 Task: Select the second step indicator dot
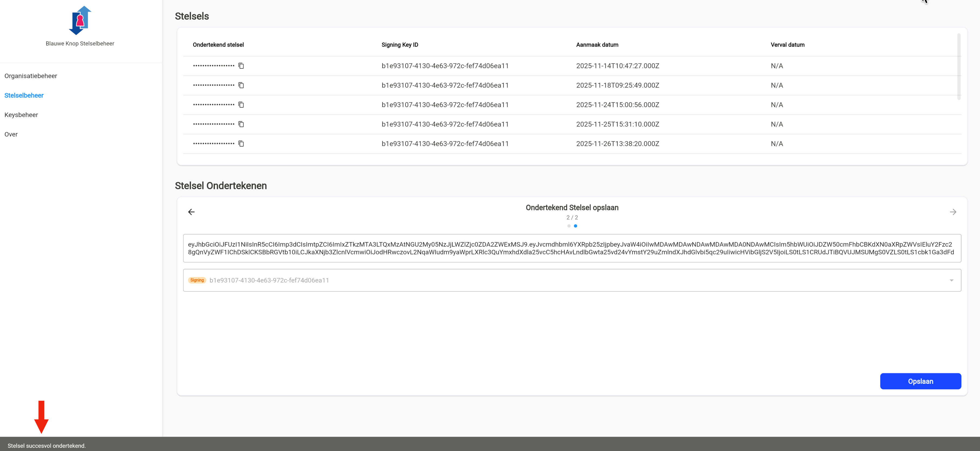pos(575,226)
